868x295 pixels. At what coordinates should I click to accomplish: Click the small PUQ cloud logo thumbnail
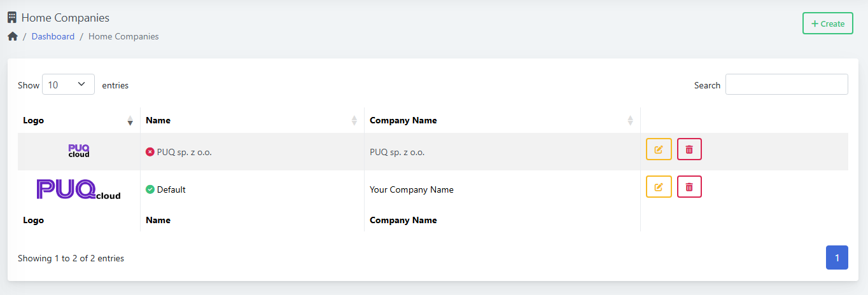coord(79,151)
